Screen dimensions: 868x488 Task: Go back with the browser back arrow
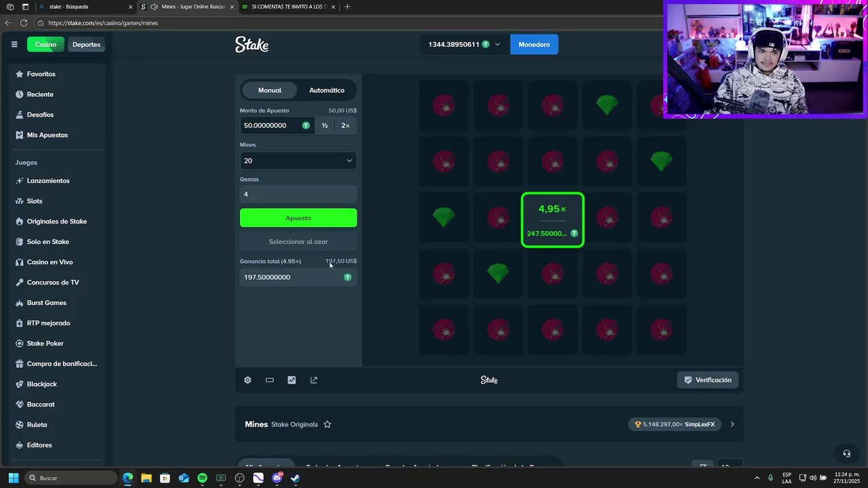pyautogui.click(x=8, y=23)
